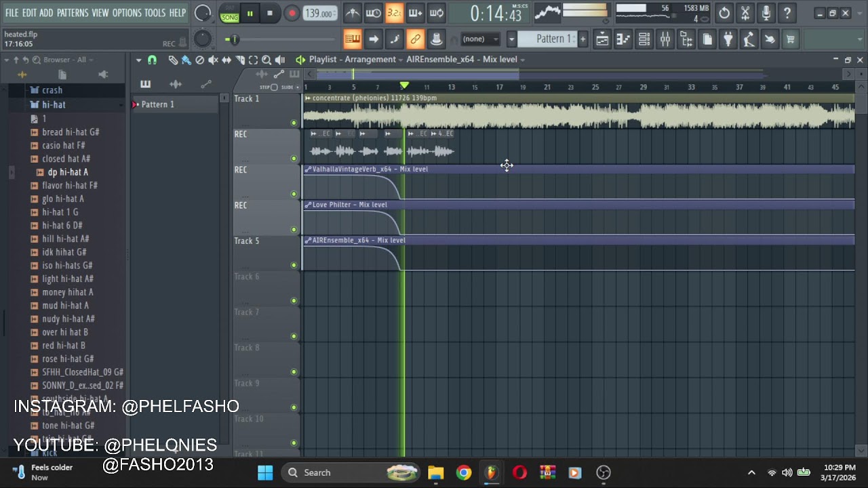Open the Mixer from the top toolbar
The height and width of the screenshot is (488, 868).
click(665, 39)
